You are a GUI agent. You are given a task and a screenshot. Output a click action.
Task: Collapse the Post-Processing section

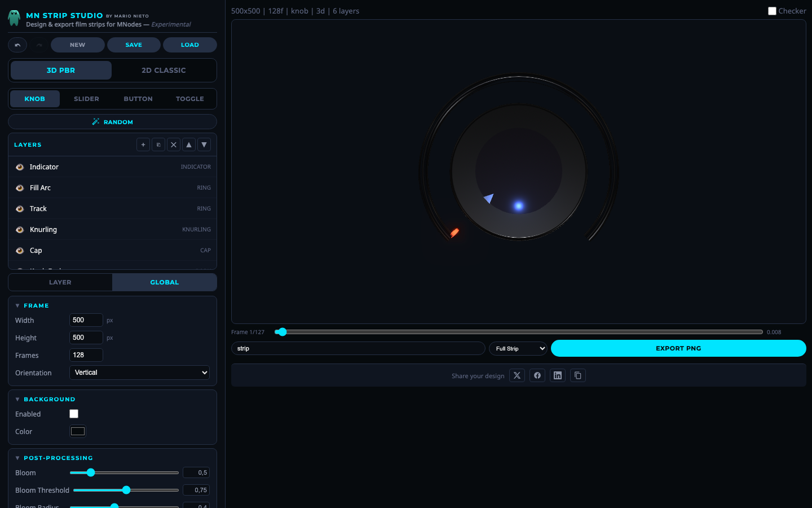coord(17,458)
